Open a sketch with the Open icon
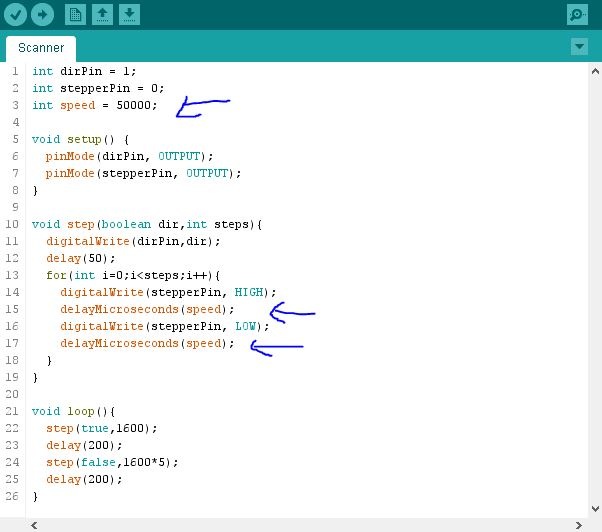Viewport: 602px width, 532px height. click(x=103, y=15)
